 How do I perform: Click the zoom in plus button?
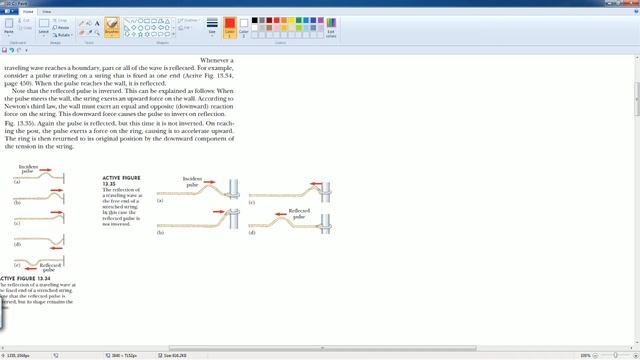(635, 356)
